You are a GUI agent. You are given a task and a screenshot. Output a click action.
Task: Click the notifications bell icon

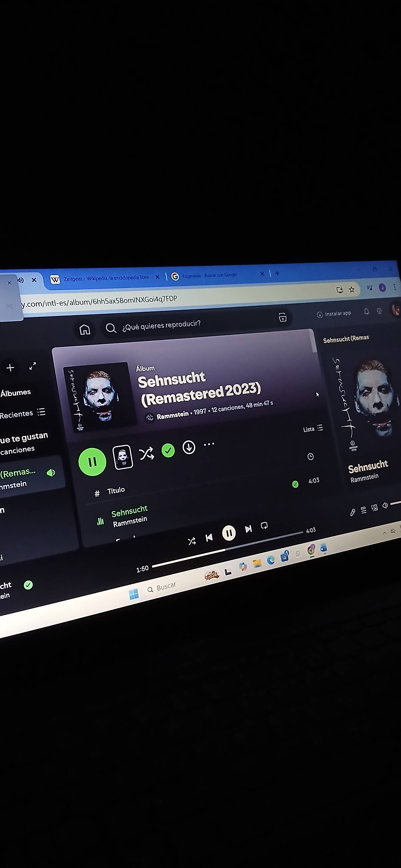367,311
